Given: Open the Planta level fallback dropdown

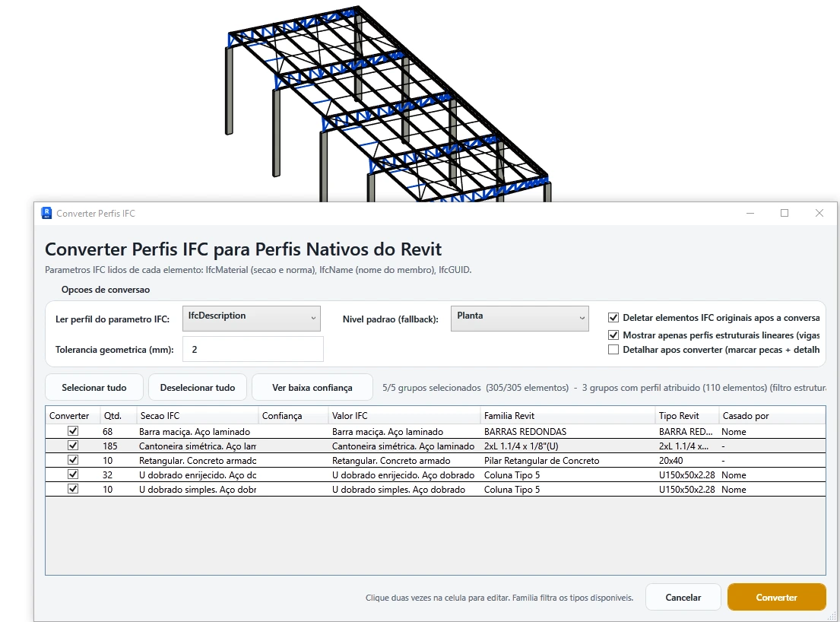Looking at the screenshot, I should coord(520,319).
